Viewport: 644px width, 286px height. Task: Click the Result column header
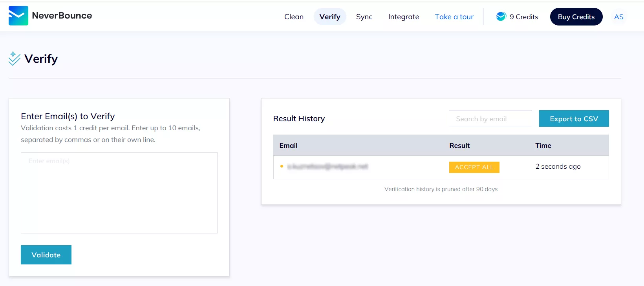[459, 146]
